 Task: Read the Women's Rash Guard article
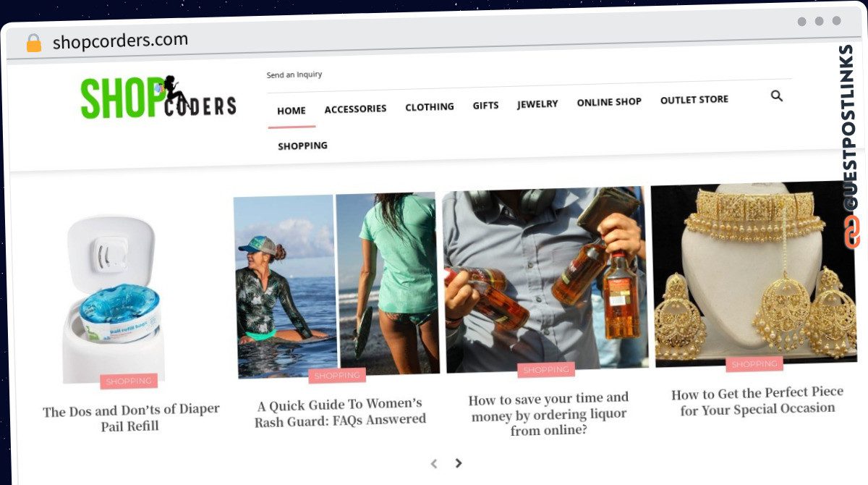coord(340,412)
